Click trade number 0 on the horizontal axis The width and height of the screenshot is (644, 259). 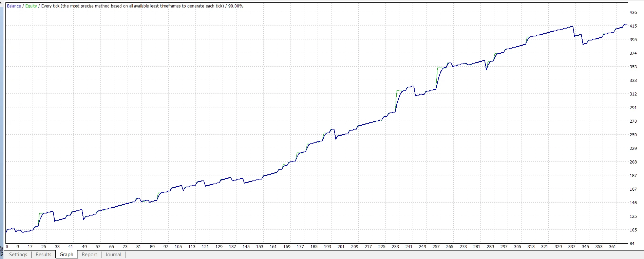(x=7, y=247)
